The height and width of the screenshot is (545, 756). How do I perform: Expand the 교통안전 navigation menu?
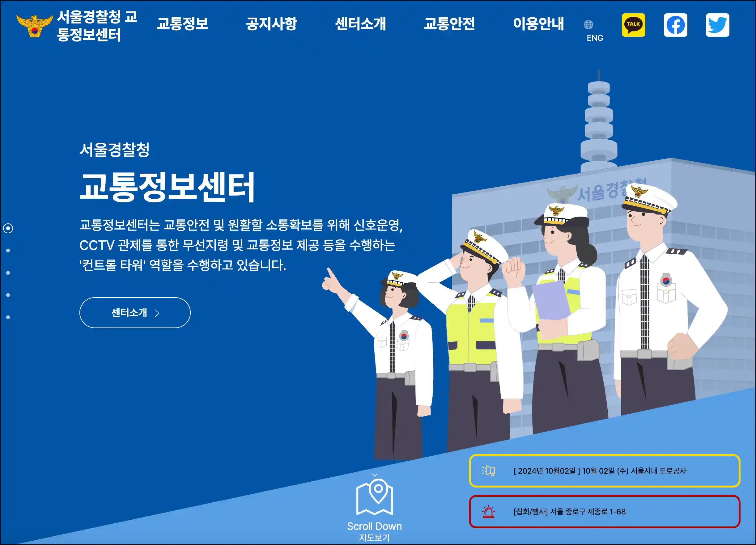[x=449, y=24]
